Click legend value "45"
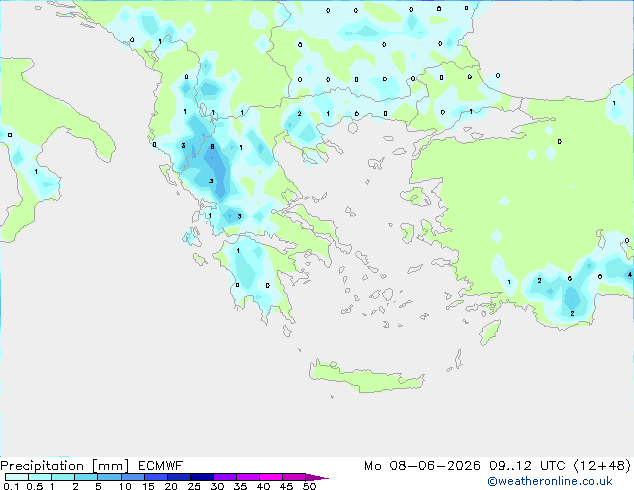634x490 pixels. click(x=286, y=486)
